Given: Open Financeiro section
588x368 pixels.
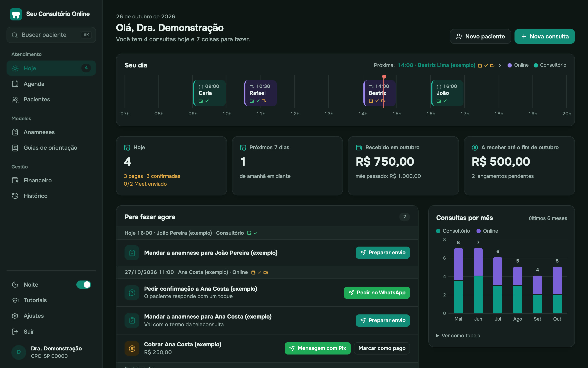Looking at the screenshot, I should [51, 180].
